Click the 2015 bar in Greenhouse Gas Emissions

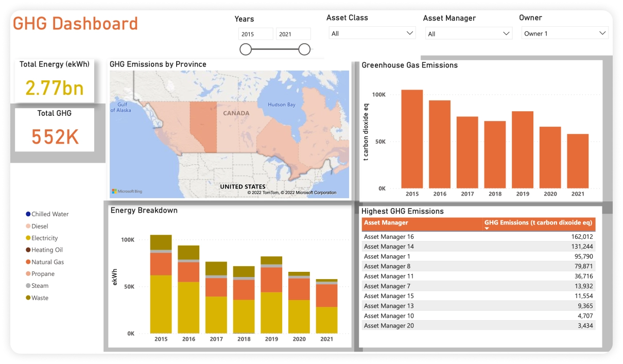[x=412, y=139]
